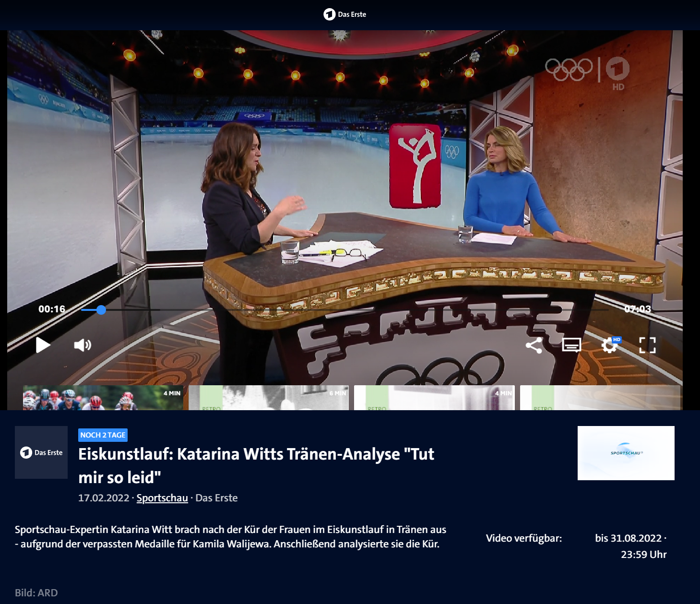Enter fullscreen mode with the corner-brackets icon

coord(647,345)
